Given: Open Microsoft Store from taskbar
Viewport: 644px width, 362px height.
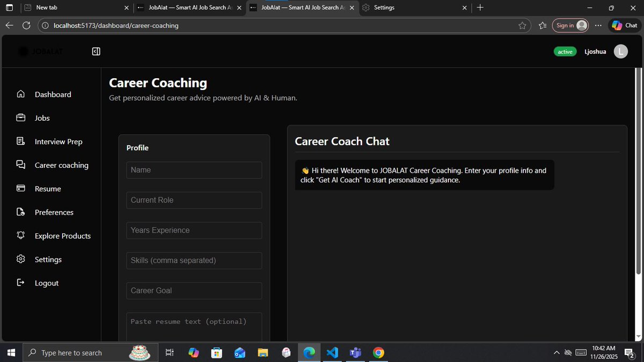Looking at the screenshot, I should coord(217,352).
